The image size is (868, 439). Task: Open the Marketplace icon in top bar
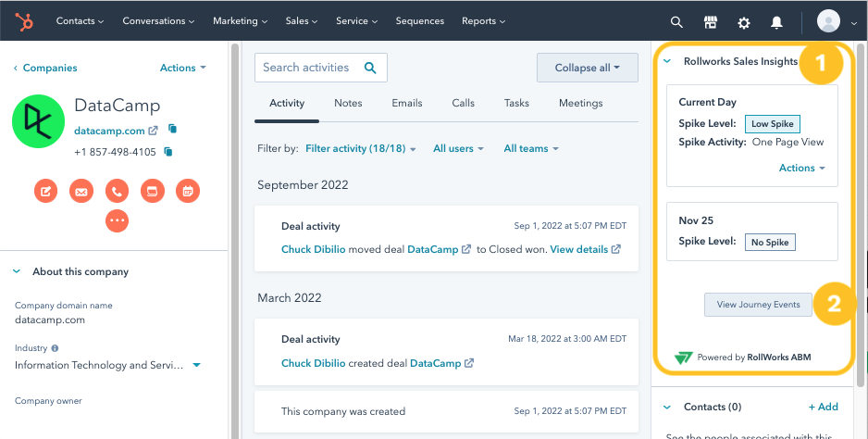(x=710, y=21)
